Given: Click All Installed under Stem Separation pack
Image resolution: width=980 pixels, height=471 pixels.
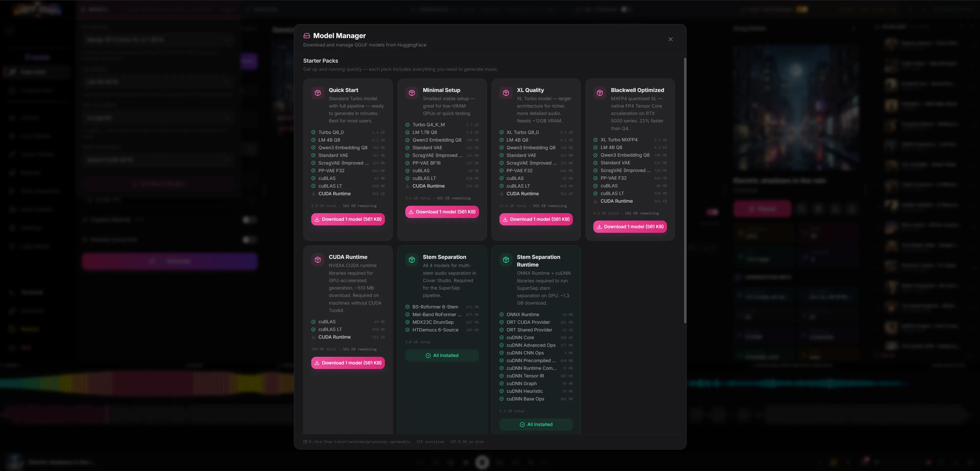Looking at the screenshot, I should coord(442,355).
